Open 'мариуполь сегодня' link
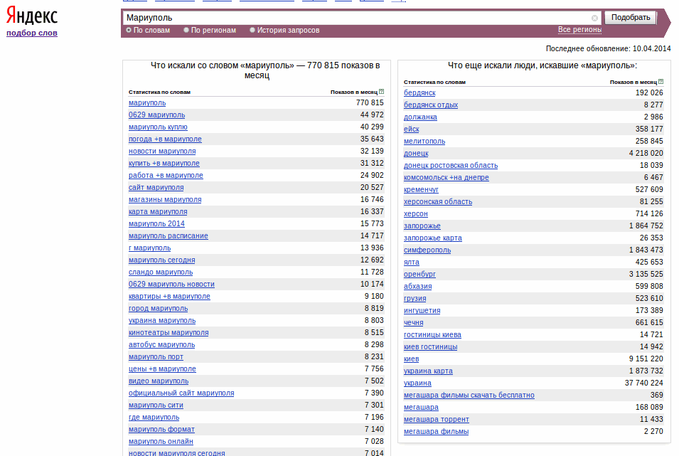The image size is (679, 456). click(x=162, y=260)
